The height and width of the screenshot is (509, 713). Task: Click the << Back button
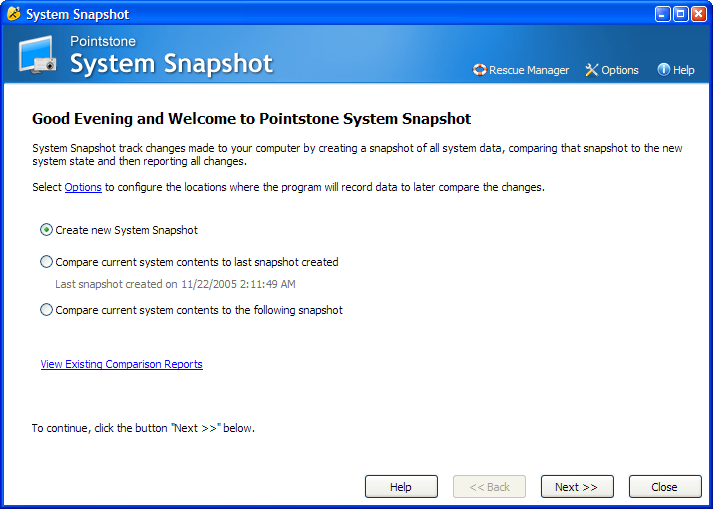pos(489,487)
